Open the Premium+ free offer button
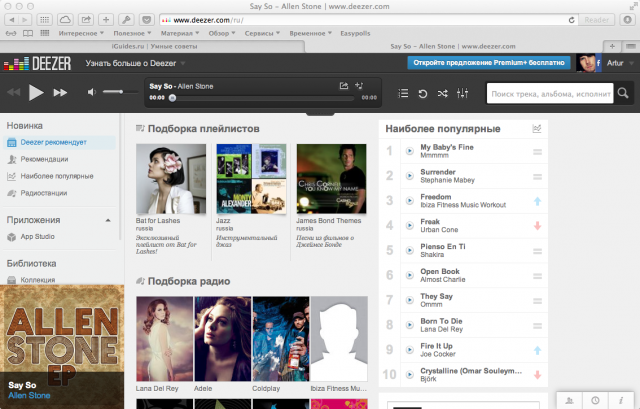This screenshot has height=409, width=640. [489, 63]
